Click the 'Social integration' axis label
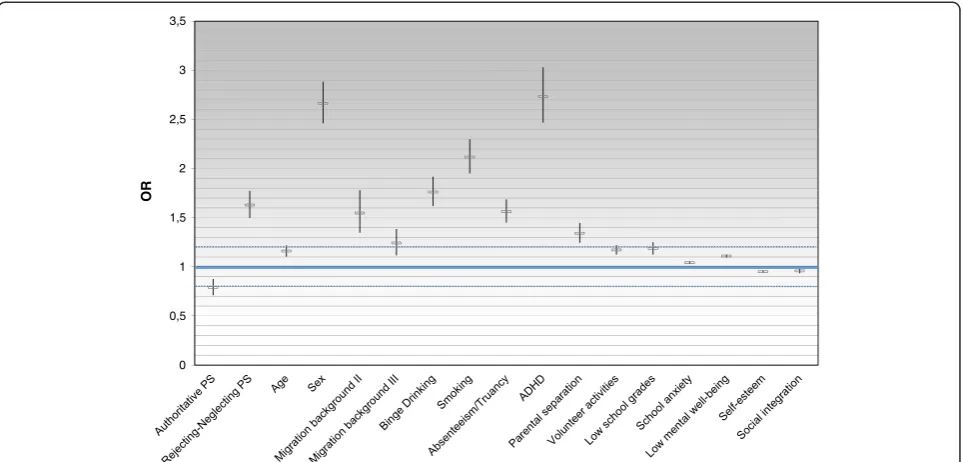This screenshot has width=963, height=462. coord(770,408)
